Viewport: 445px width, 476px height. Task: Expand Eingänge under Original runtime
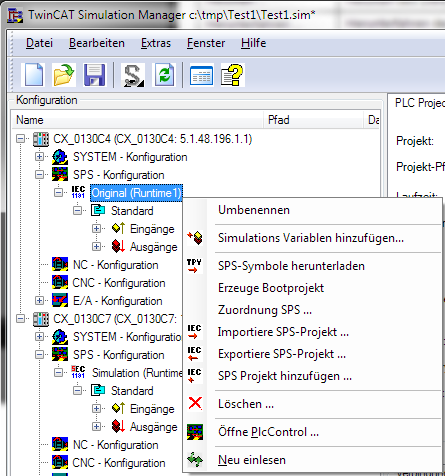[x=97, y=229]
